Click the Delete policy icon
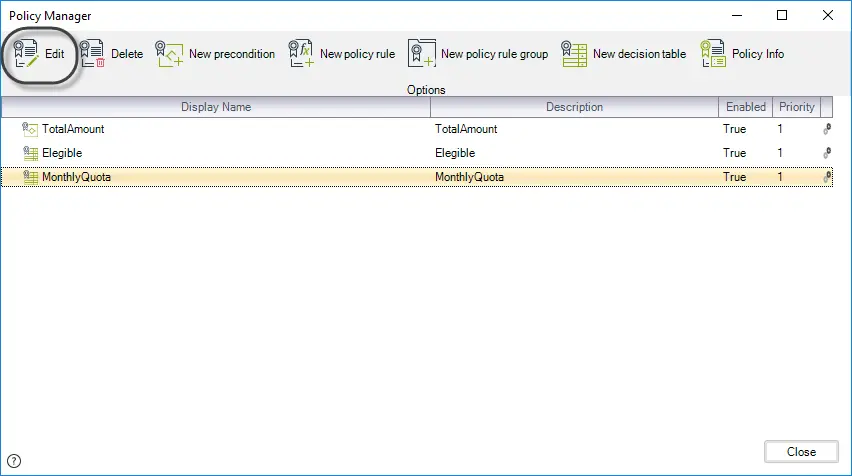 [x=92, y=54]
